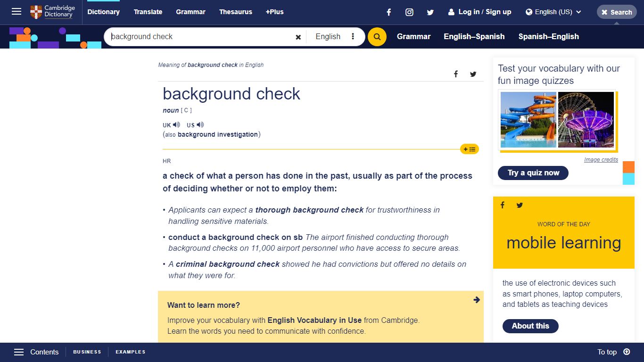Open the Spanish–English dictionary link
The image size is (644, 362).
(x=548, y=36)
